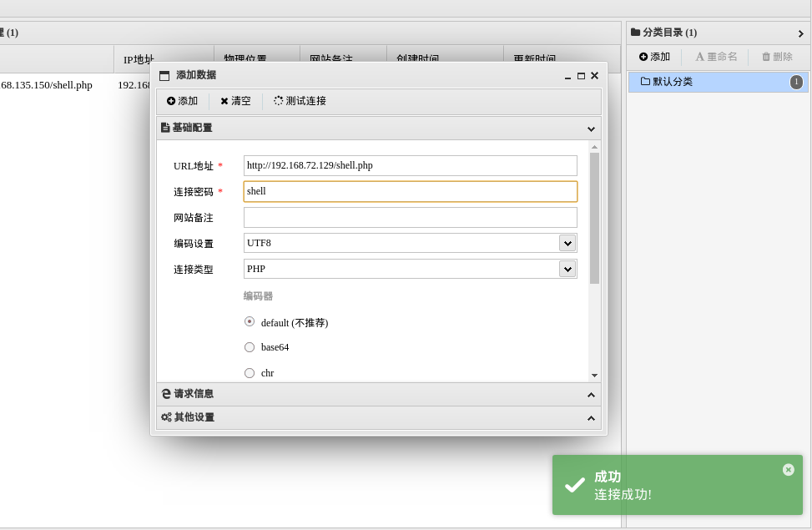
Task: Click the 其他设置 gears icon
Action: (166, 417)
